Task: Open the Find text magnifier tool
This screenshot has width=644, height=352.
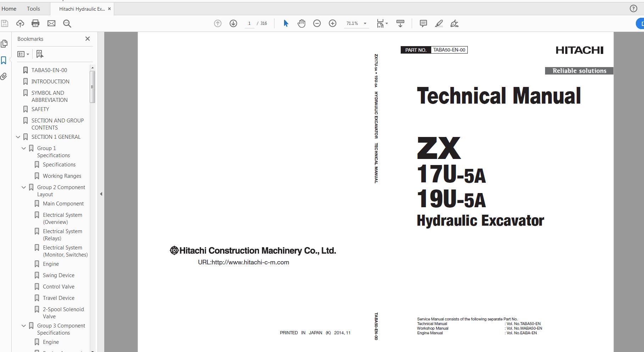Action: 67,23
